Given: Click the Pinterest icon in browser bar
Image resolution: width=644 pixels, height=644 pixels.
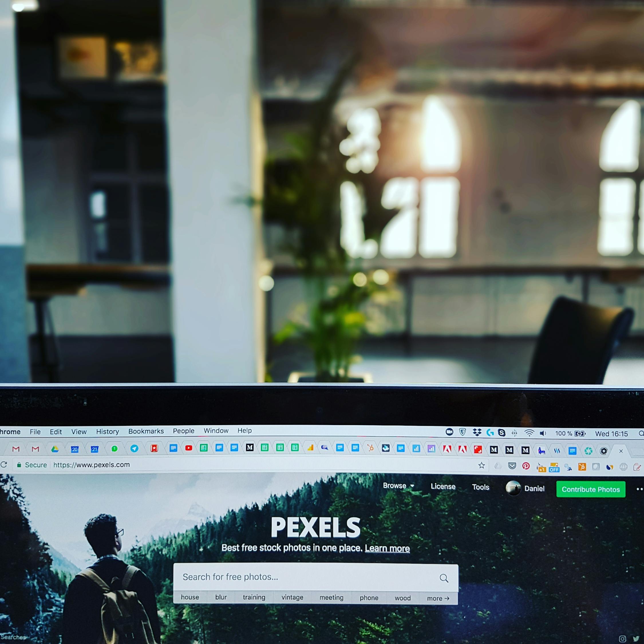Looking at the screenshot, I should coord(527,467).
